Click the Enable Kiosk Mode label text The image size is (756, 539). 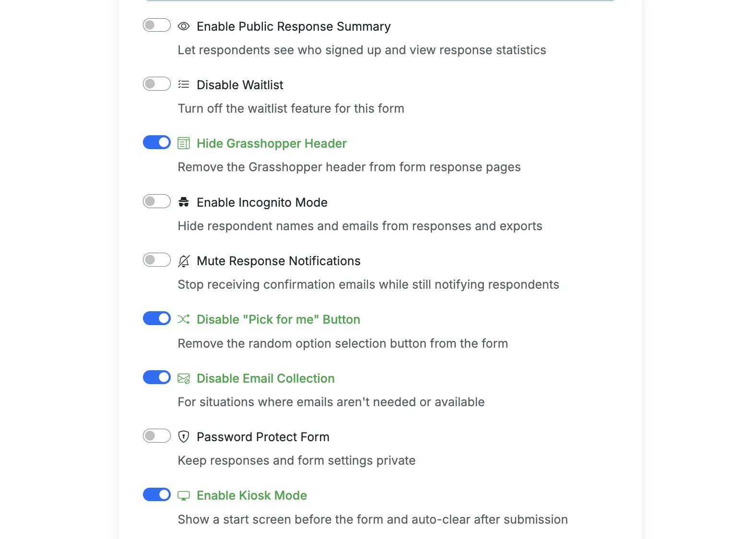click(251, 495)
